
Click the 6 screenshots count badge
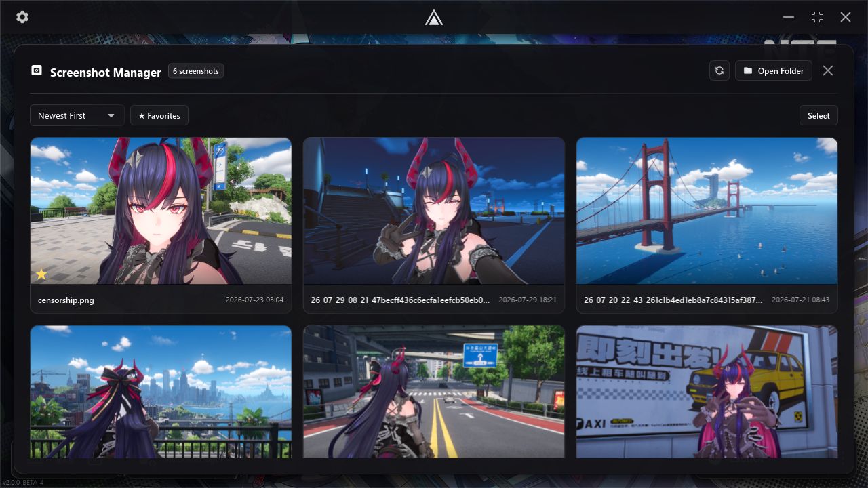point(196,71)
